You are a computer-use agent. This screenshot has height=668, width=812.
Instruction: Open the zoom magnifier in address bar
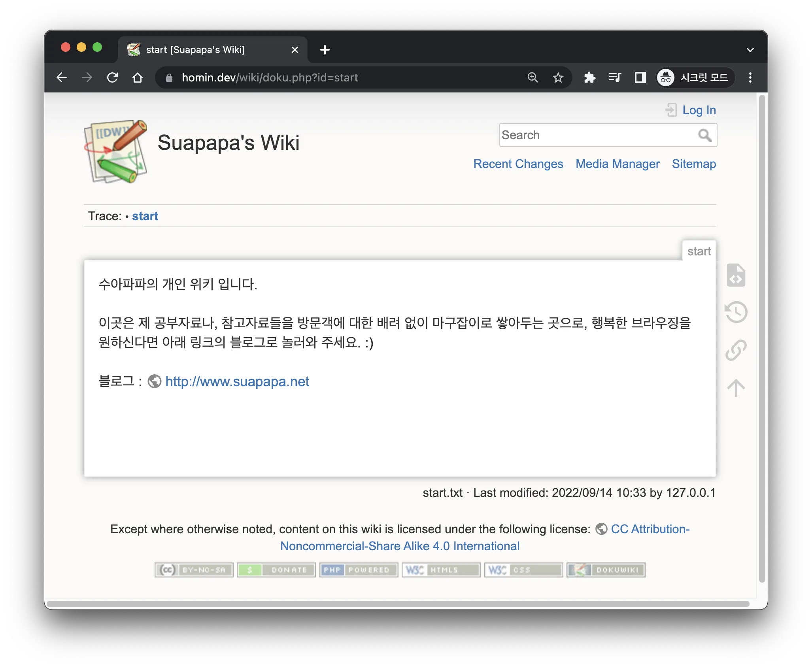[533, 77]
